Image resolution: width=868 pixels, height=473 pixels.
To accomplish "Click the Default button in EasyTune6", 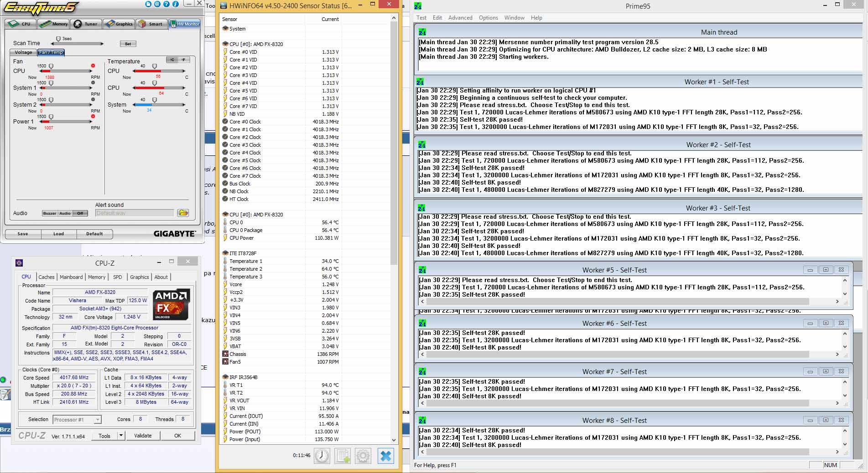I will pos(94,234).
